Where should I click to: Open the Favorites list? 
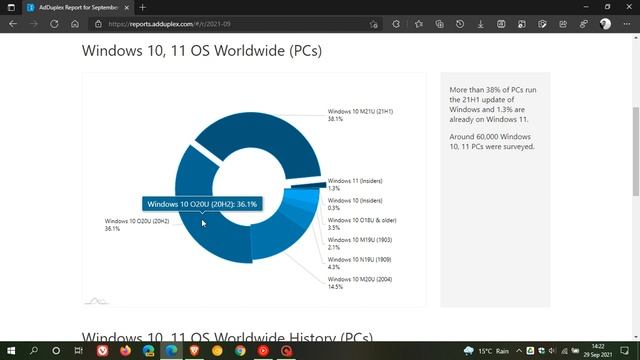pos(419,24)
